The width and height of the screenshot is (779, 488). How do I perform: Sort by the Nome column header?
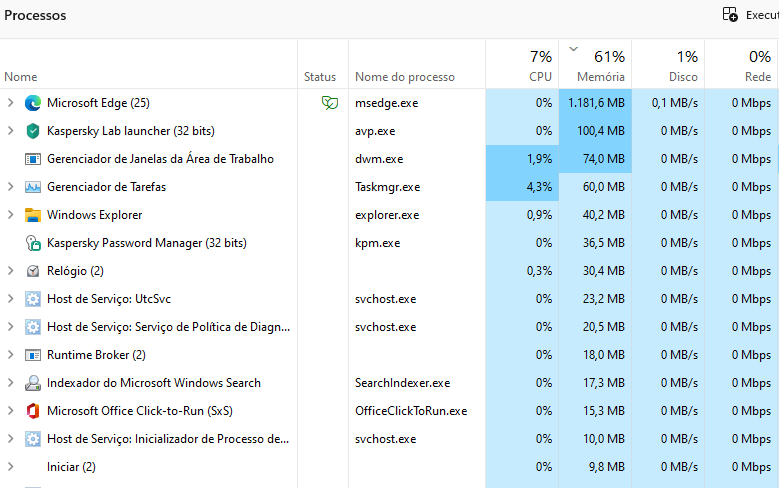tap(149, 64)
